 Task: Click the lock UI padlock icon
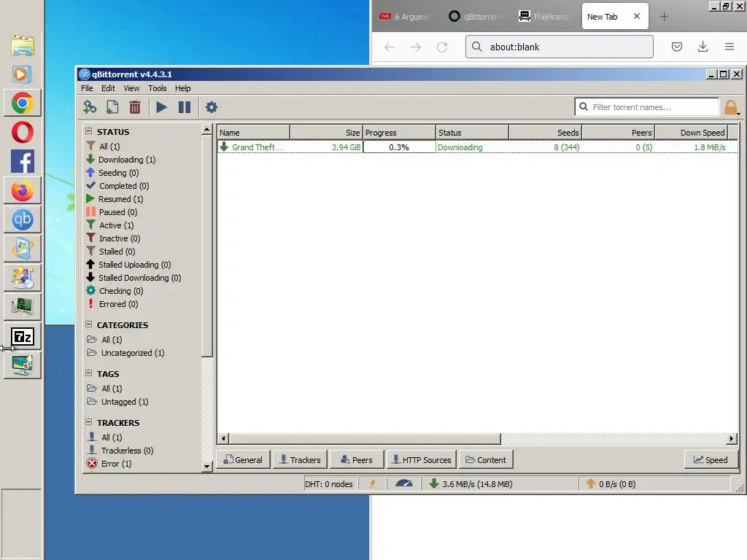(x=731, y=108)
